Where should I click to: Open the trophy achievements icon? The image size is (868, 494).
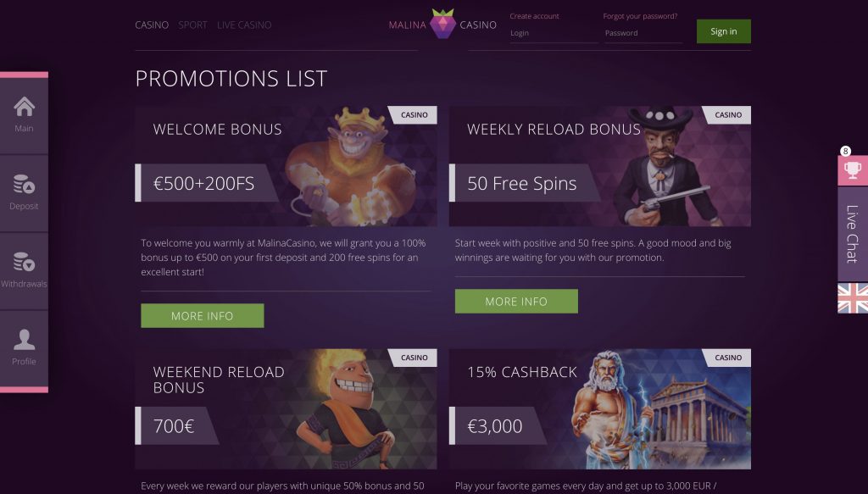853,170
